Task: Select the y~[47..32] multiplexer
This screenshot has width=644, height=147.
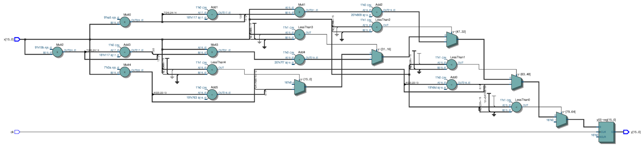Action: pyautogui.click(x=452, y=39)
